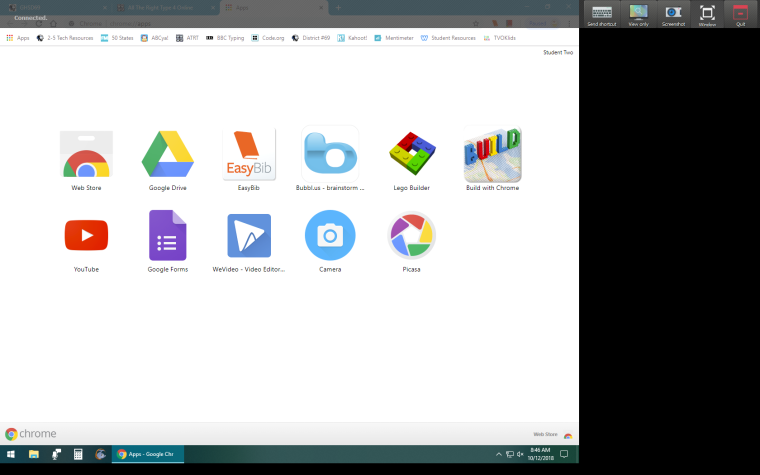Open the Mentimeter bookmark

[394, 38]
